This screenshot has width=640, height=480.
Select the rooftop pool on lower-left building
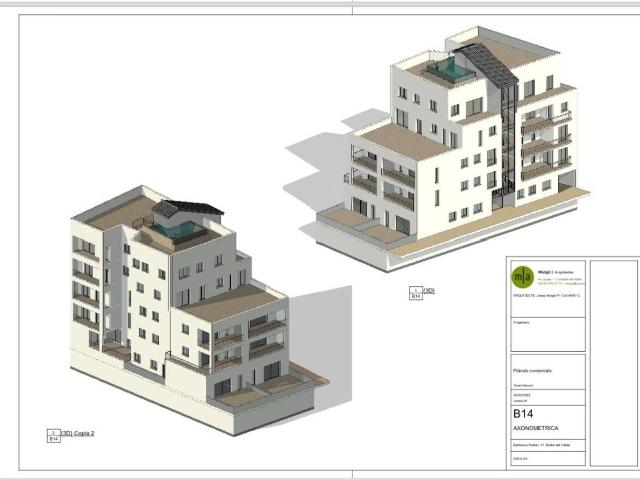[x=178, y=230]
